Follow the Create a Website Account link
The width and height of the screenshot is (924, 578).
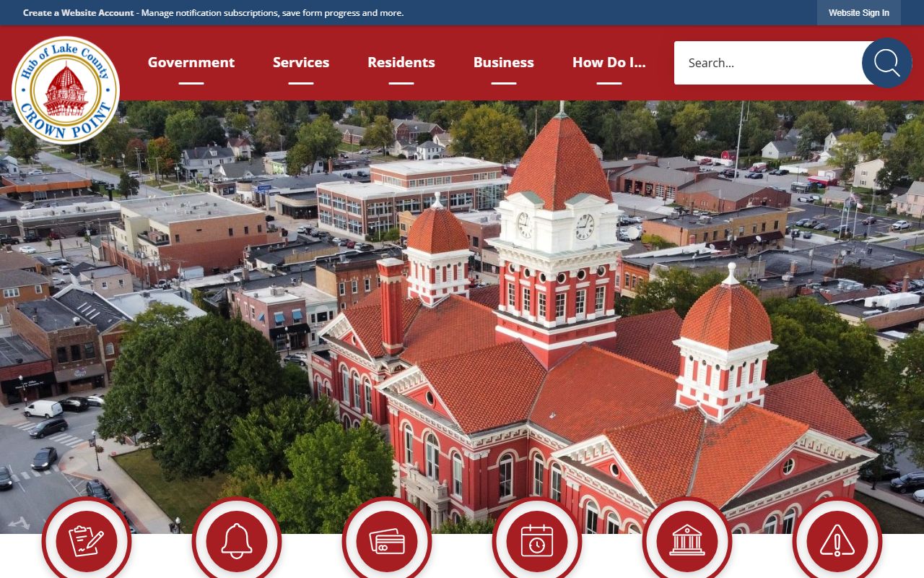[79, 13]
